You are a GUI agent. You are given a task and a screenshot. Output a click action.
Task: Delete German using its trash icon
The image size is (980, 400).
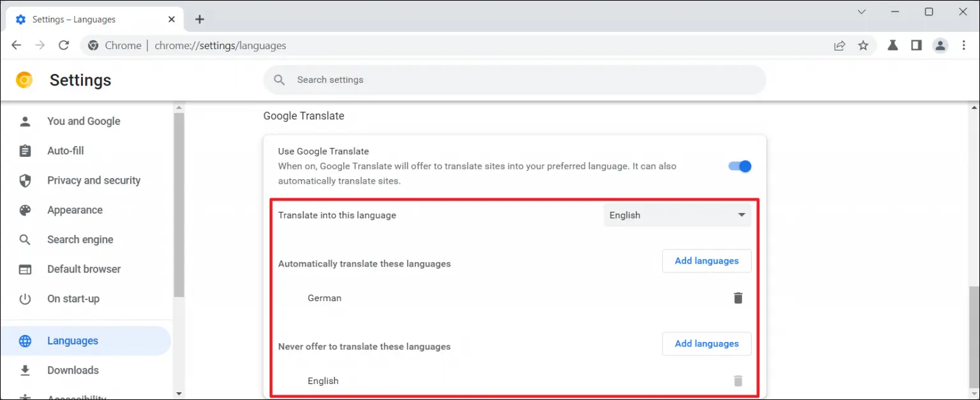[x=738, y=297]
